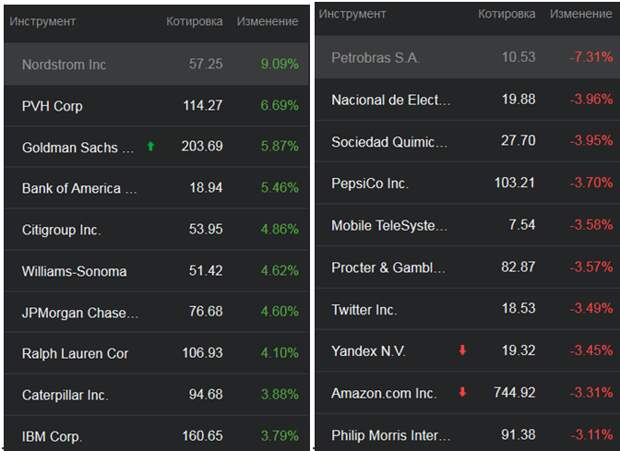Select the Petrobras S.A. row
This screenshot has width=620, height=451.
(467, 57)
